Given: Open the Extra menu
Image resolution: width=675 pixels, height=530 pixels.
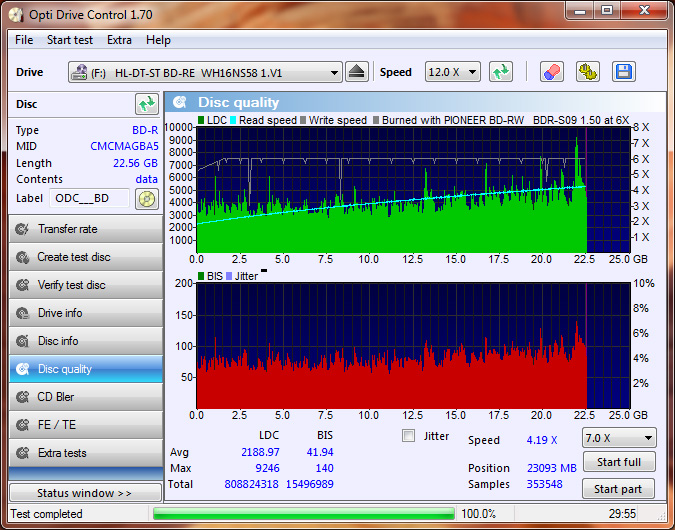Looking at the screenshot, I should point(119,40).
